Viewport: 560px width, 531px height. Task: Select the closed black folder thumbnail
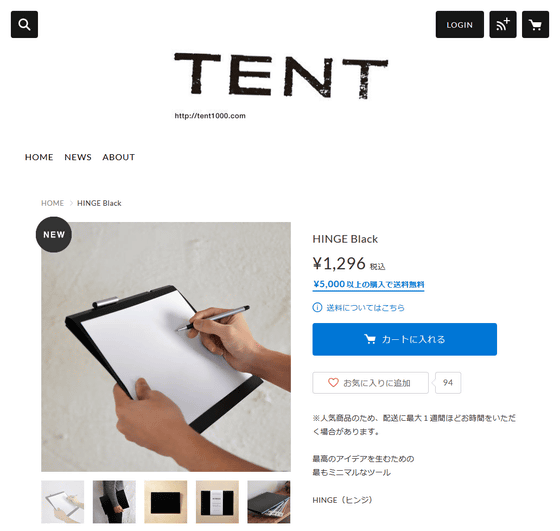point(166,502)
